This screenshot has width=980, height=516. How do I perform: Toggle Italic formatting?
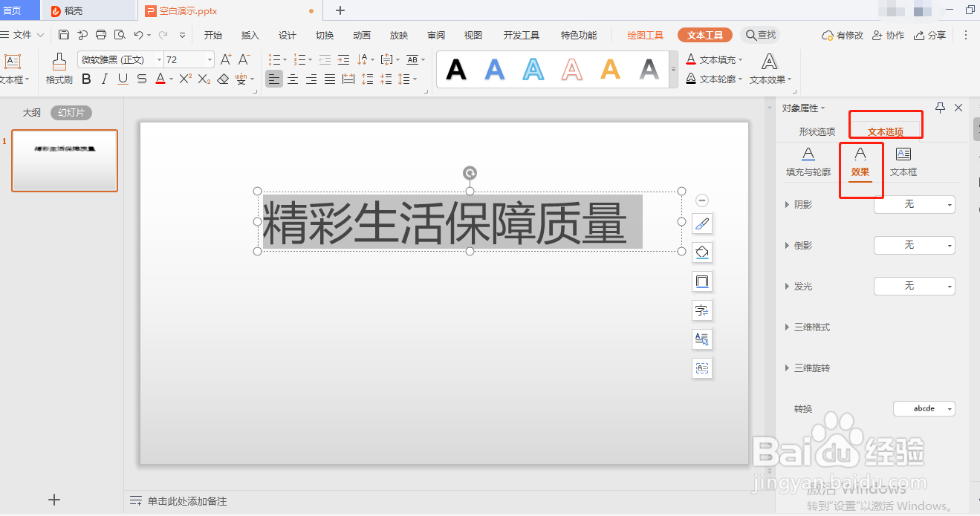pos(104,79)
